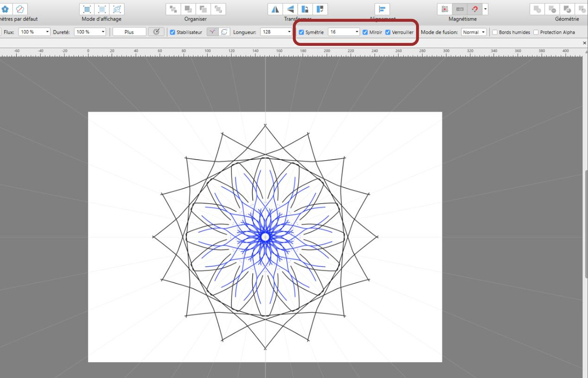Enable the Protection Alpha checkbox
588x378 pixels.
pyautogui.click(x=536, y=32)
